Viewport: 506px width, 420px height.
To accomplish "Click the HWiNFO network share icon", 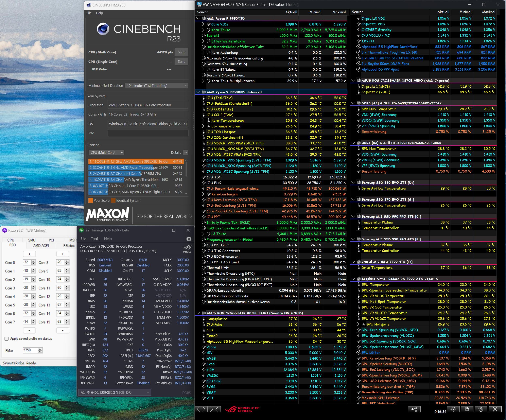I will point(414,409).
